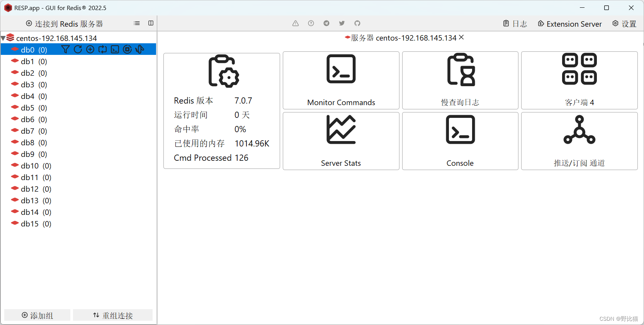
Task: Reload keys with db0 refresh icon
Action: pyautogui.click(x=78, y=49)
